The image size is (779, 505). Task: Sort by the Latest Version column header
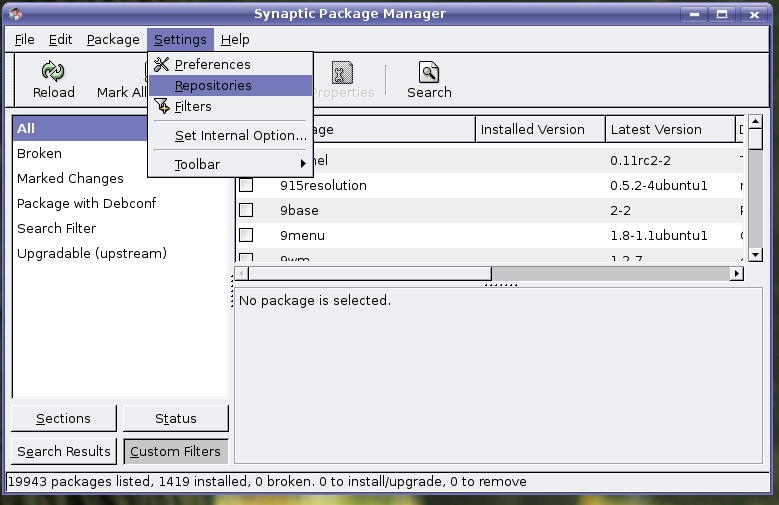(x=656, y=129)
